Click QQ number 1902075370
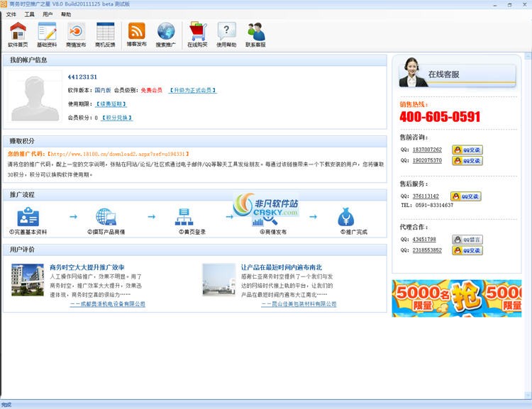The width and height of the screenshot is (532, 409). point(427,160)
